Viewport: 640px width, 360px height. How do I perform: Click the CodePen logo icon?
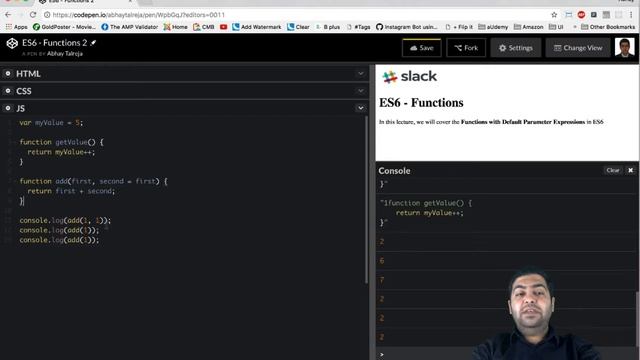12,43
